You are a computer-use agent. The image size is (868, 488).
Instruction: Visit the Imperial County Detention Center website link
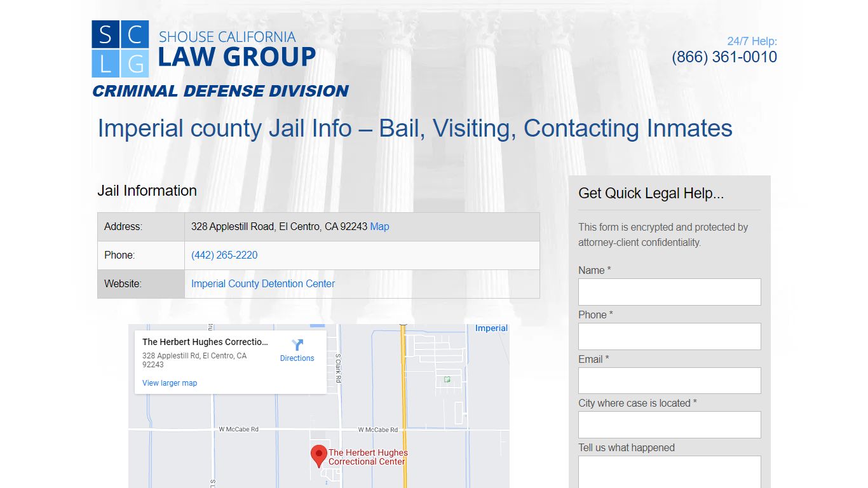coord(263,283)
